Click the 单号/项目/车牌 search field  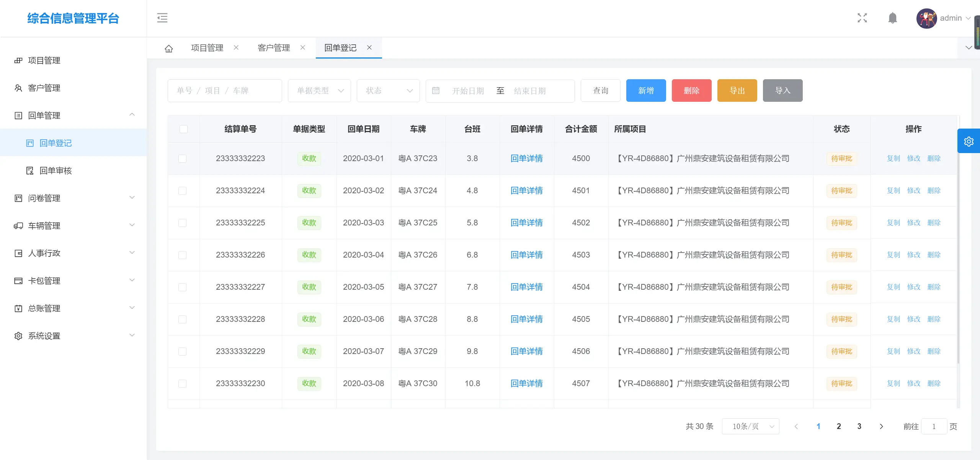(225, 91)
